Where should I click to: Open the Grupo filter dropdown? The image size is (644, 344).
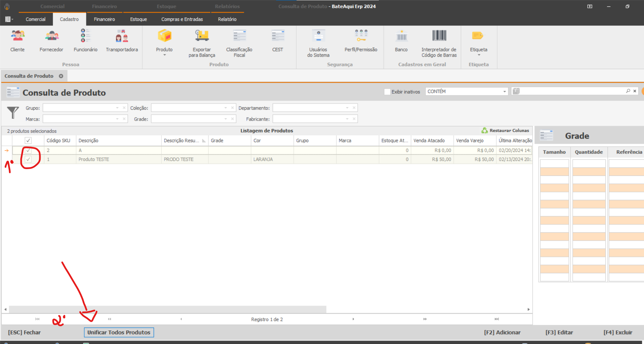(x=117, y=108)
